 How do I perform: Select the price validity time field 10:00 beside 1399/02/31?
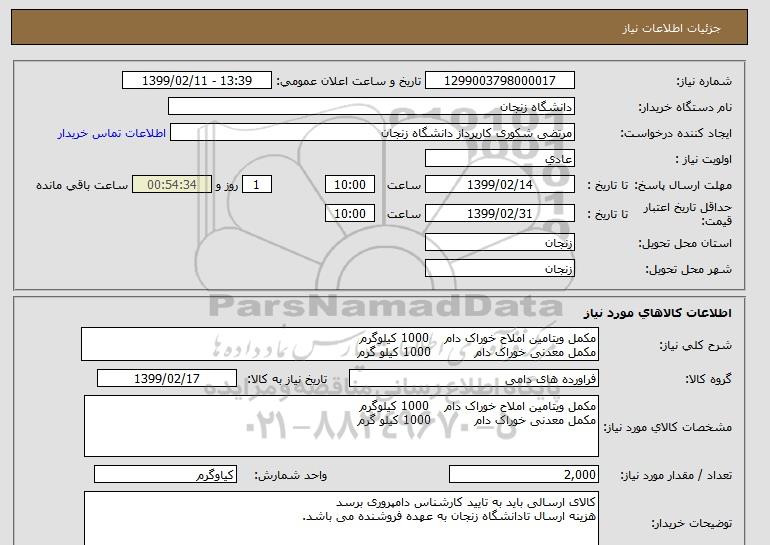tap(350, 214)
